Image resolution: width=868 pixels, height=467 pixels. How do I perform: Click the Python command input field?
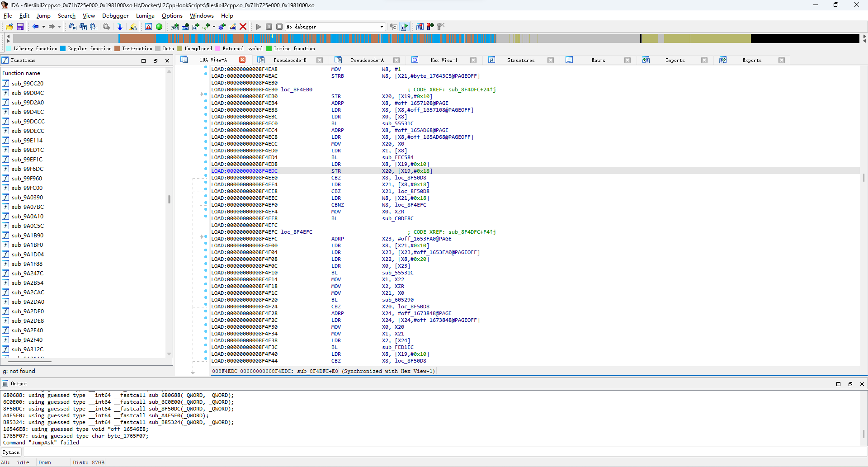click(445, 452)
